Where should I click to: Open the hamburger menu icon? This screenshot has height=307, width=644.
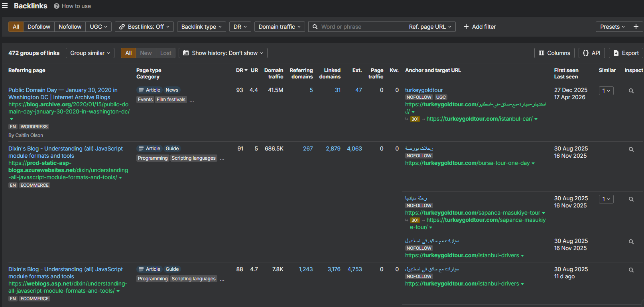point(5,6)
